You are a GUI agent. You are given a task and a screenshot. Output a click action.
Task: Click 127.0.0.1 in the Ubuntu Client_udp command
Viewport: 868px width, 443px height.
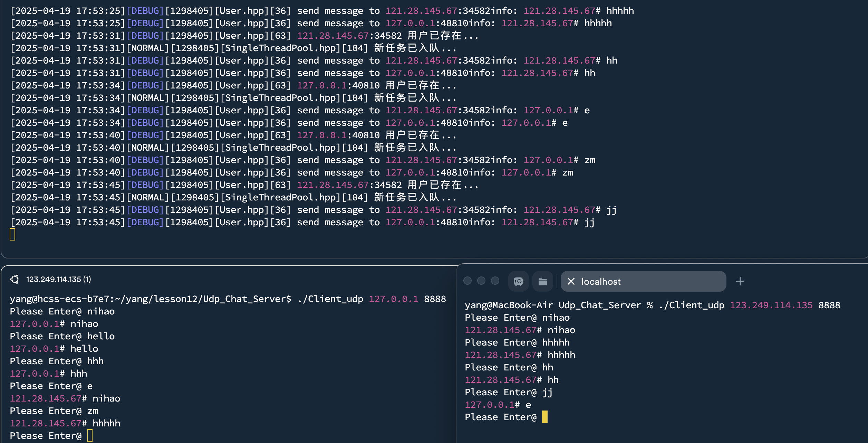pos(393,299)
